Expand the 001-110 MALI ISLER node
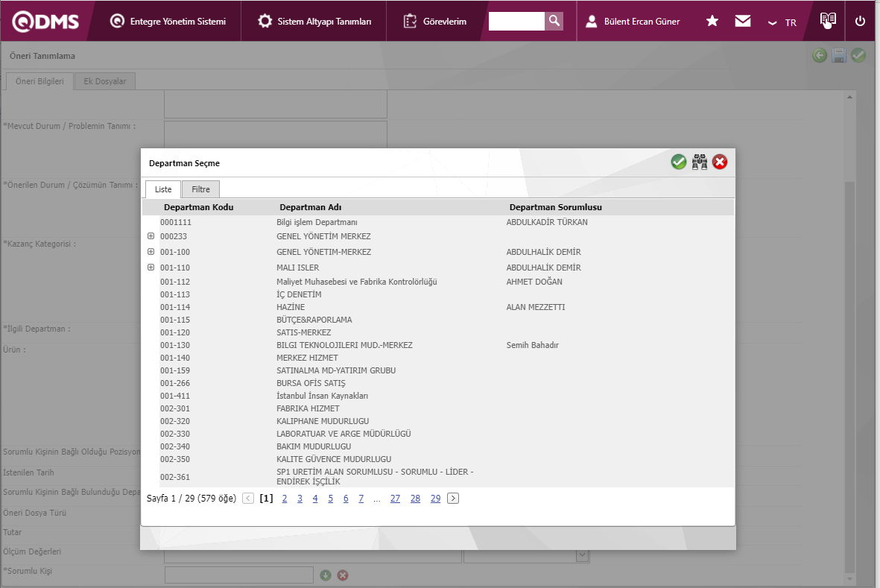 click(151, 267)
